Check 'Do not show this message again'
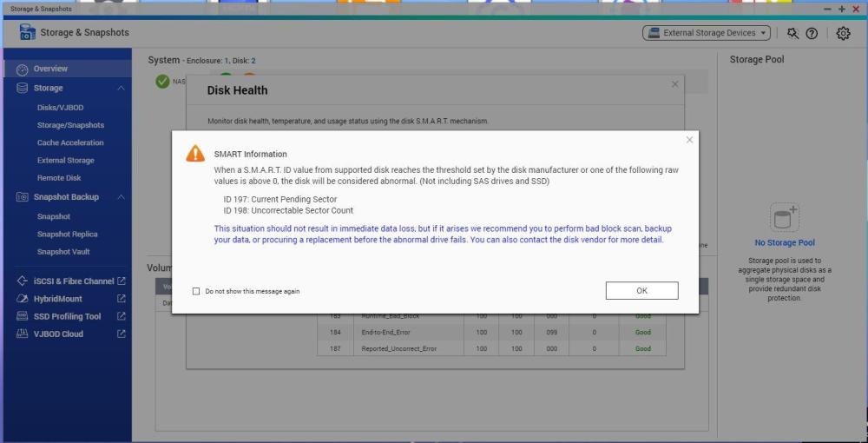The height and width of the screenshot is (443, 868). tap(196, 291)
